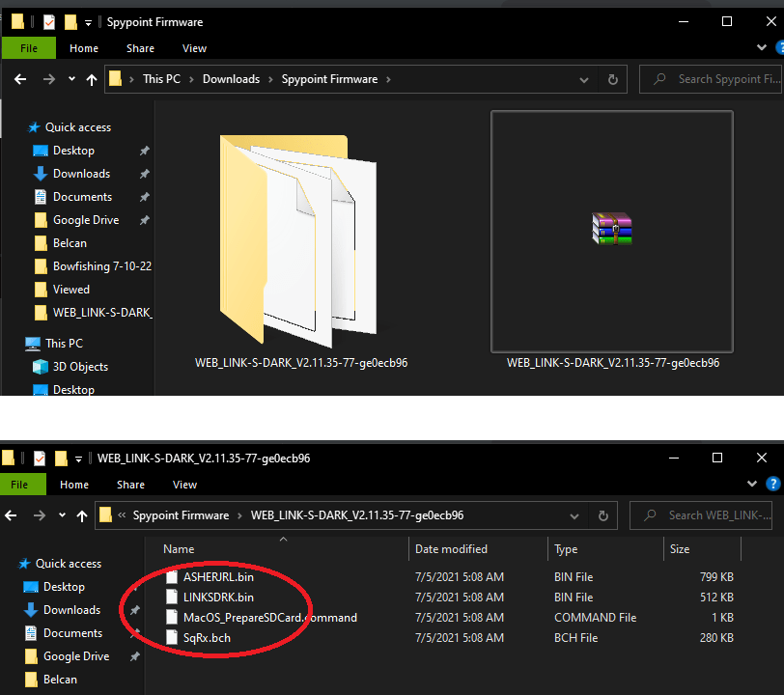Select 3D Objects in navigation pane
Viewport: 784px width, 695px height.
click(80, 367)
